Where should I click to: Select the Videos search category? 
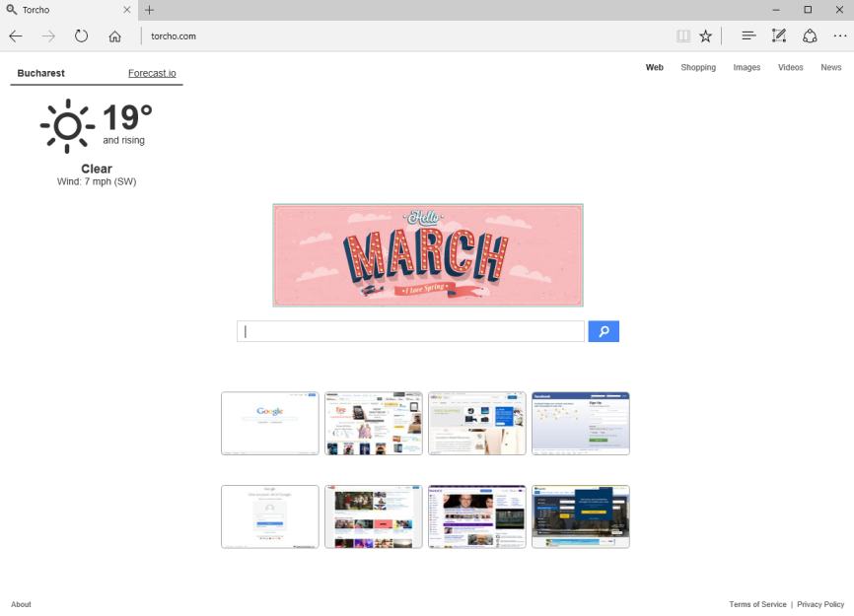790,67
